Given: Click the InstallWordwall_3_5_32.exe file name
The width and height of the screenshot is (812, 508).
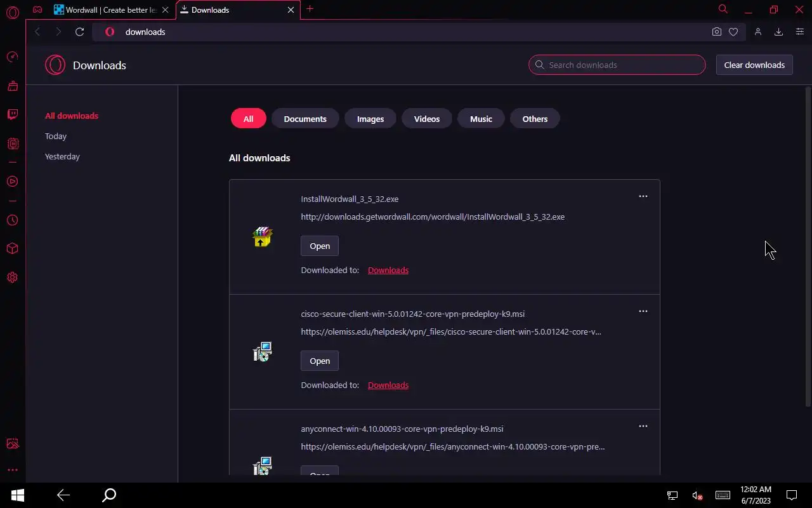Looking at the screenshot, I should (350, 199).
